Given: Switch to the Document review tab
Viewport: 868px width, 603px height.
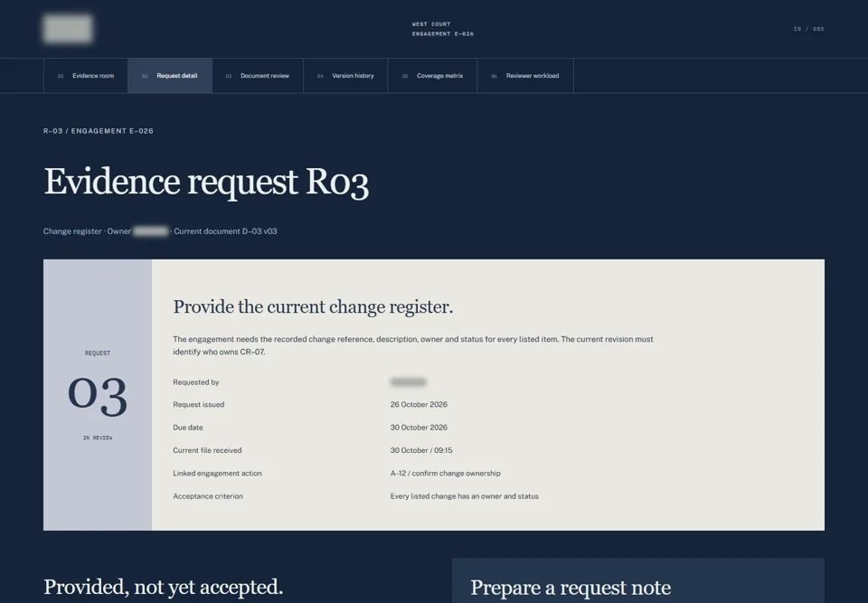Looking at the screenshot, I should click(x=258, y=76).
